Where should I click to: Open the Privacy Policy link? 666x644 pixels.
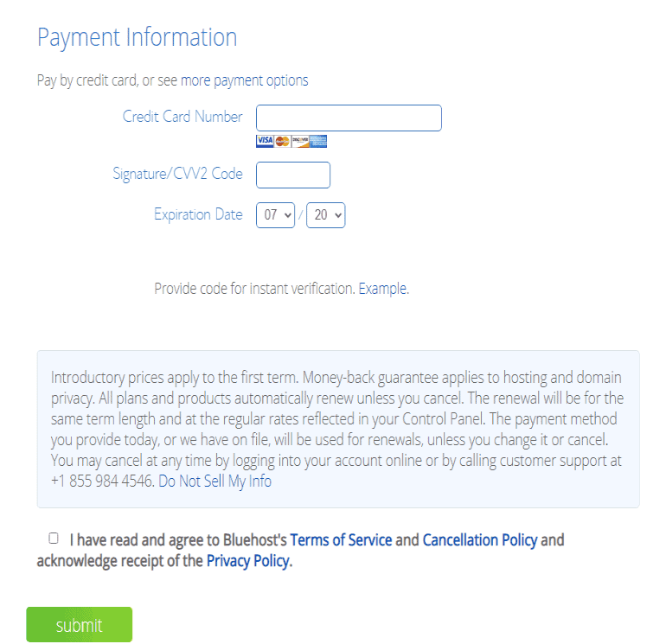tap(248, 561)
